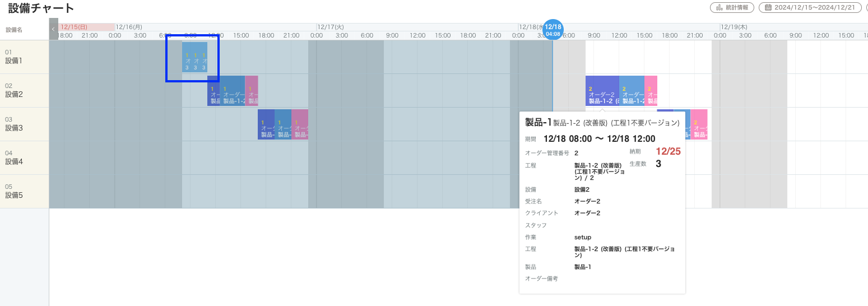
Task: Click the オーダー備考 label in the tooltip
Action: 541,279
